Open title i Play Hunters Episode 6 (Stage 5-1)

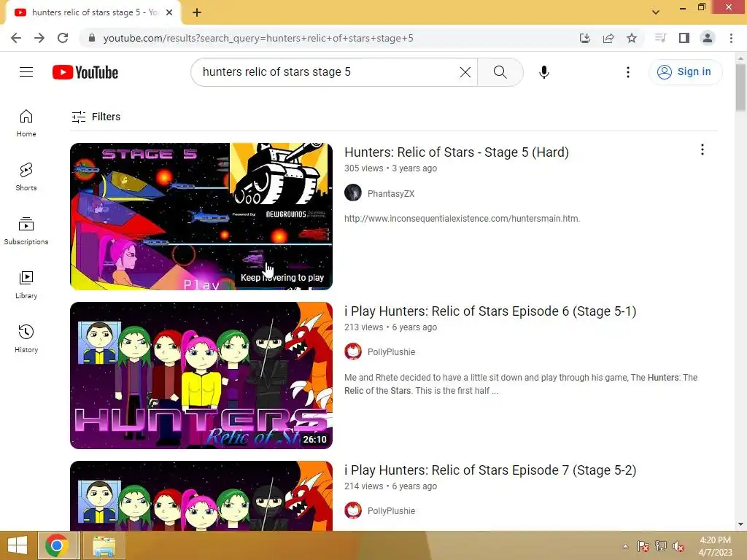point(490,311)
